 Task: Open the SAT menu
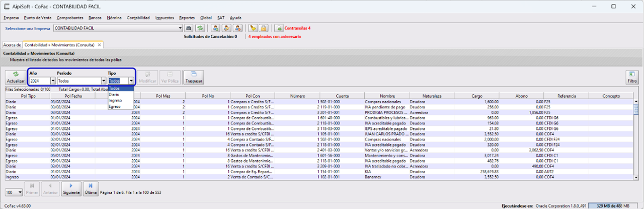point(221,18)
